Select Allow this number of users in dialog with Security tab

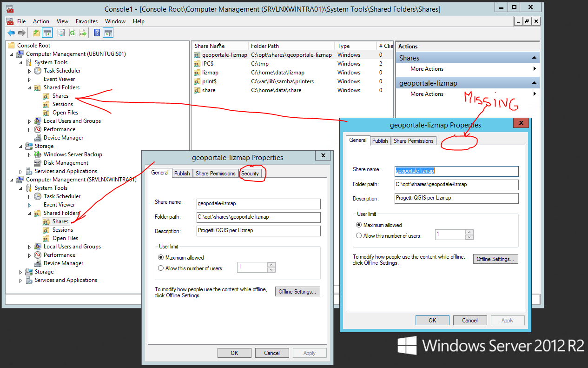pyautogui.click(x=161, y=268)
